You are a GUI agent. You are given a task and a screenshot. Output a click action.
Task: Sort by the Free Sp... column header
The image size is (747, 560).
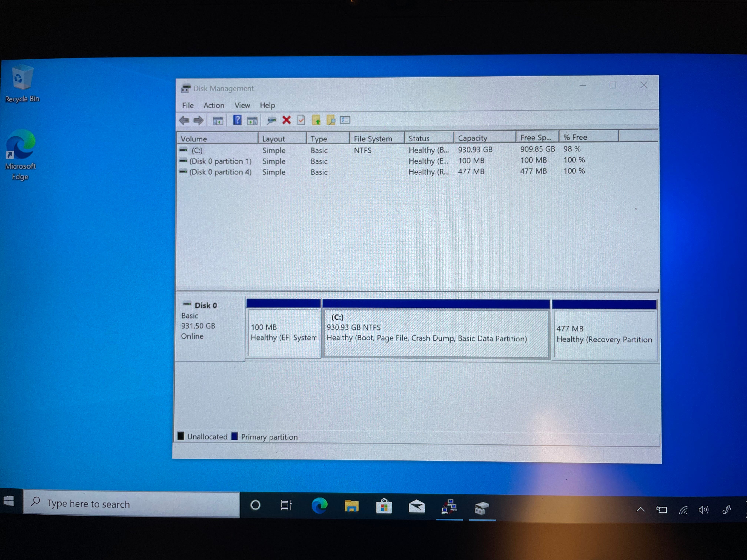pos(538,137)
